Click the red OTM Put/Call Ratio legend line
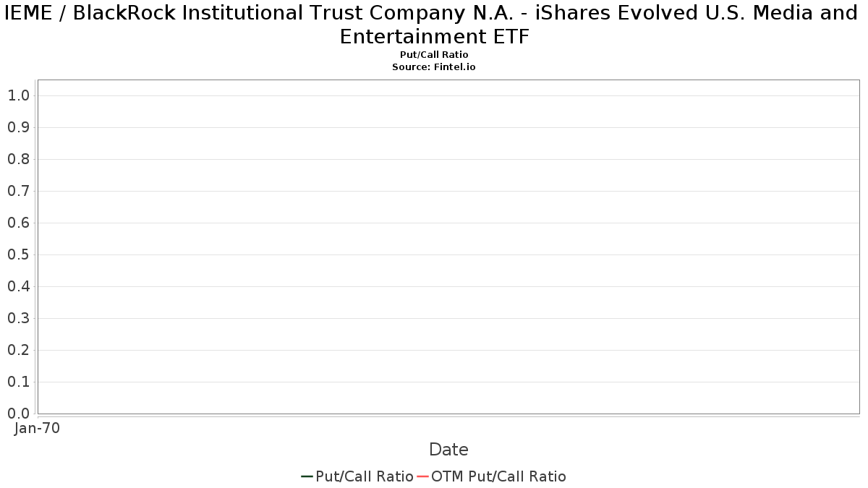The width and height of the screenshot is (868, 488). [x=423, y=476]
